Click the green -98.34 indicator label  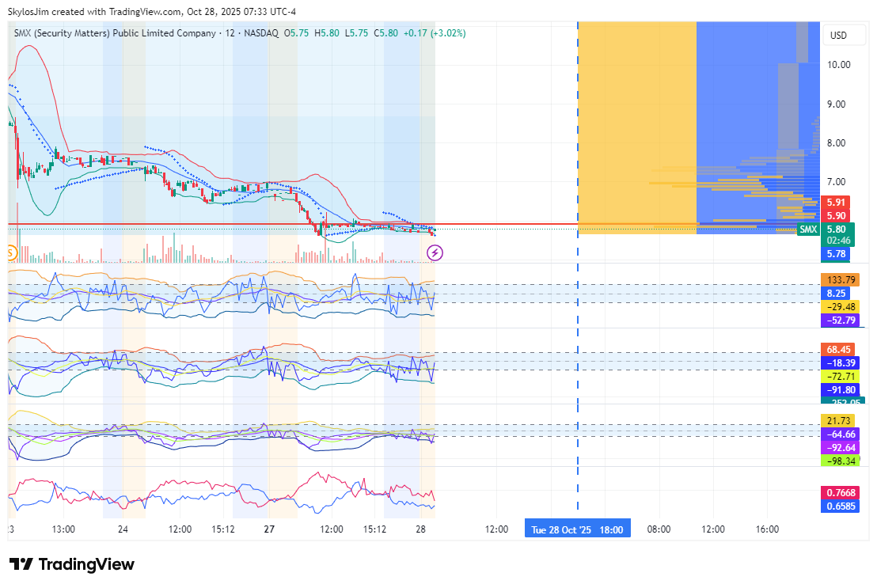(839, 461)
